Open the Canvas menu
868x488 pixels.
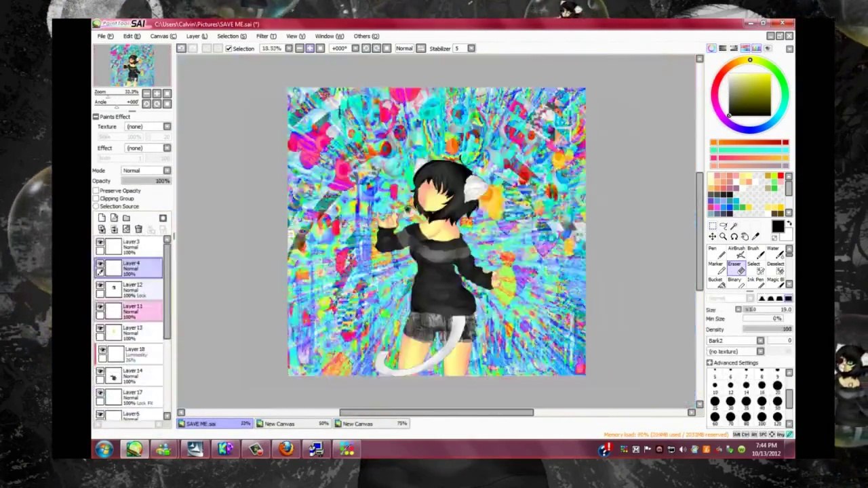(163, 36)
